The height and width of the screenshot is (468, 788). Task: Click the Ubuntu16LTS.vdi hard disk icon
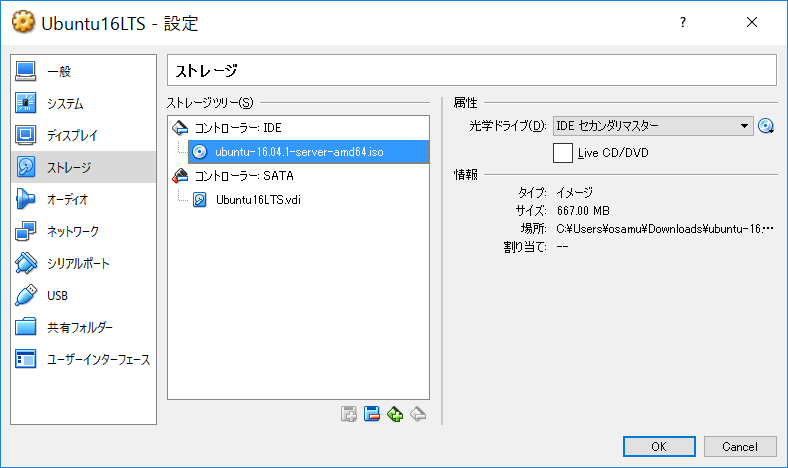pos(200,199)
